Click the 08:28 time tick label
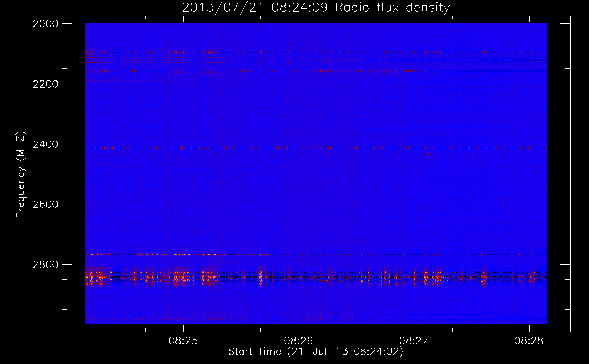This screenshot has width=589, height=364. tap(529, 341)
